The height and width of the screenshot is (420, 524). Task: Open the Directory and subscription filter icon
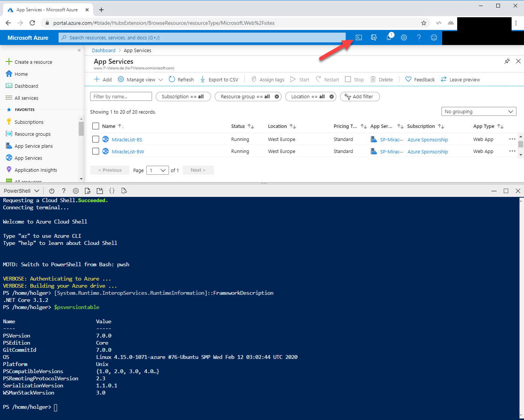pyautogui.click(x=374, y=37)
